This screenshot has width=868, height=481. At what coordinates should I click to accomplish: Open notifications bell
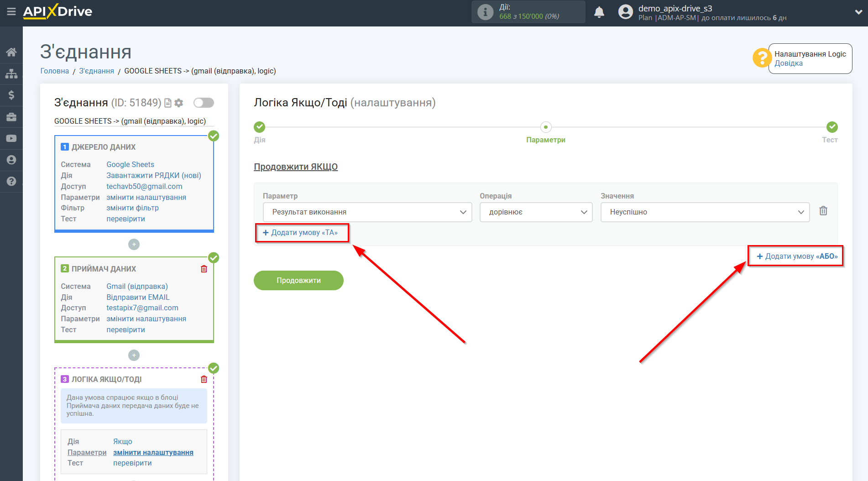[599, 12]
